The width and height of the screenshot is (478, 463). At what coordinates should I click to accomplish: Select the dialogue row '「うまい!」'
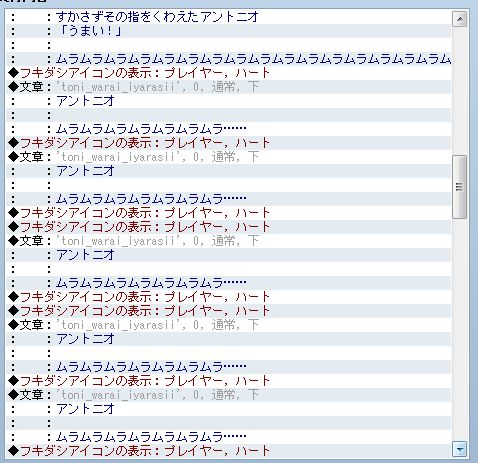(x=229, y=31)
